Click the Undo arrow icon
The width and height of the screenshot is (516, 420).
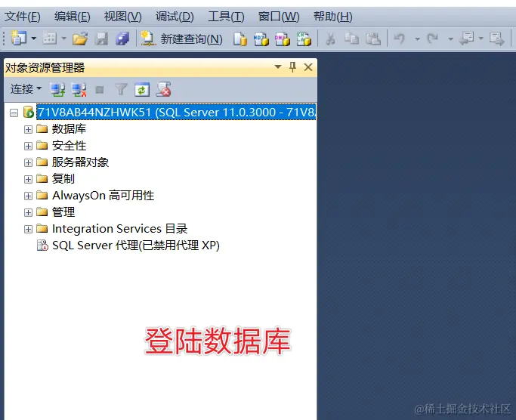[400, 39]
